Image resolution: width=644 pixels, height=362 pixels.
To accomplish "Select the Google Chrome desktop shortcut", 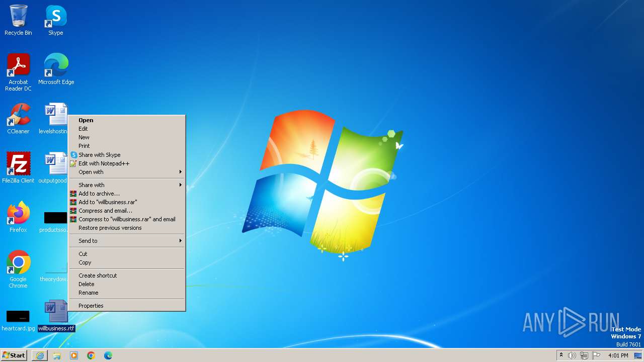I will (x=18, y=269).
